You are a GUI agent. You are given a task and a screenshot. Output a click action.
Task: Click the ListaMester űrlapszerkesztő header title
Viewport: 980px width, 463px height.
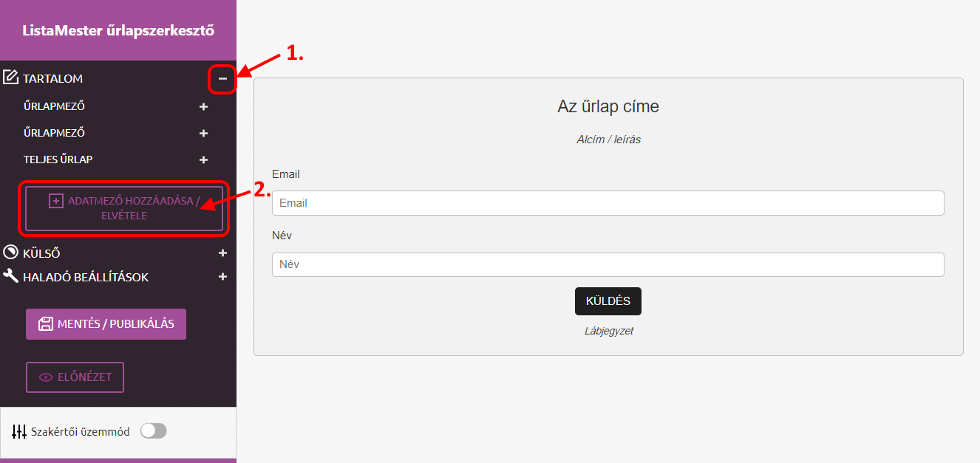[118, 31]
